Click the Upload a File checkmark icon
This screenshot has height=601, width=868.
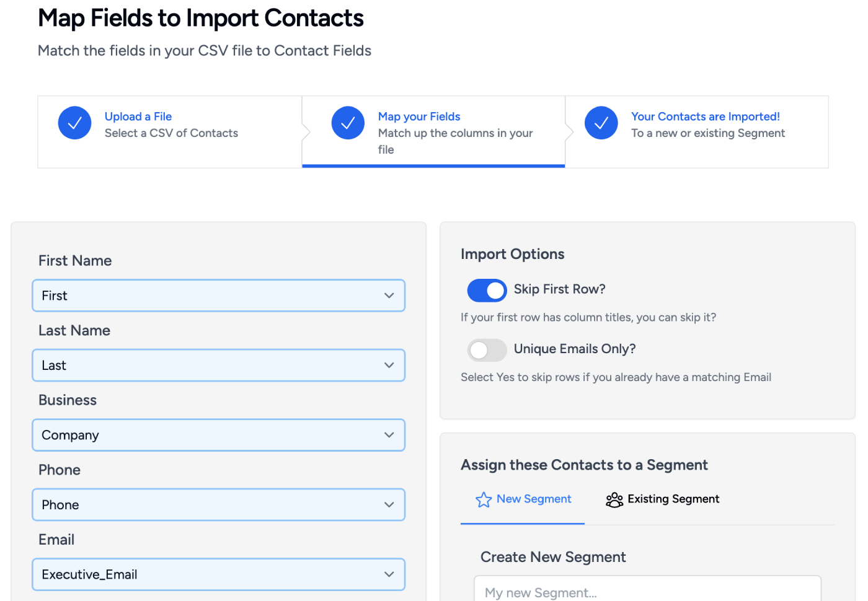click(x=74, y=123)
